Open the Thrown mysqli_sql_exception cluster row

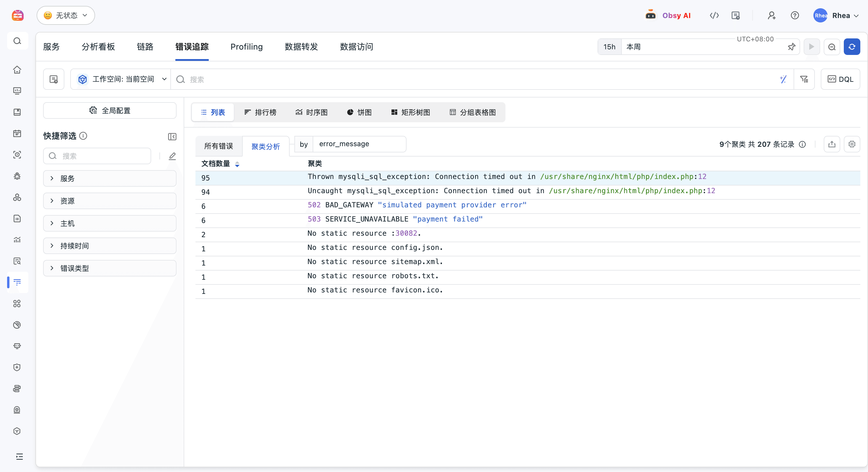tap(528, 178)
